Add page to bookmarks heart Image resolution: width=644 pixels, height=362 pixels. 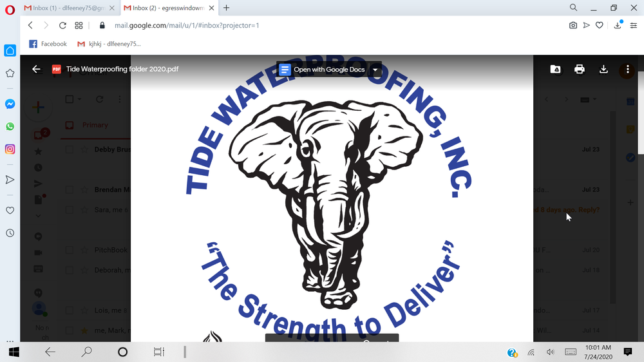click(x=599, y=26)
